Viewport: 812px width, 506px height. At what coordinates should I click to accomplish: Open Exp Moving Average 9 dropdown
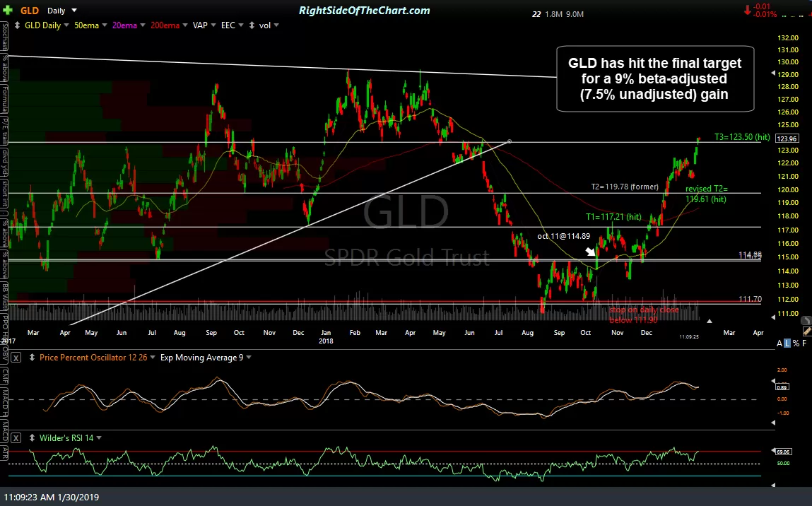tap(249, 358)
